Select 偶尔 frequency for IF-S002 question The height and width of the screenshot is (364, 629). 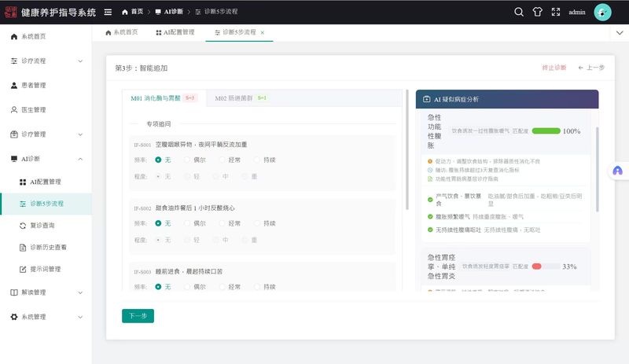(187, 223)
